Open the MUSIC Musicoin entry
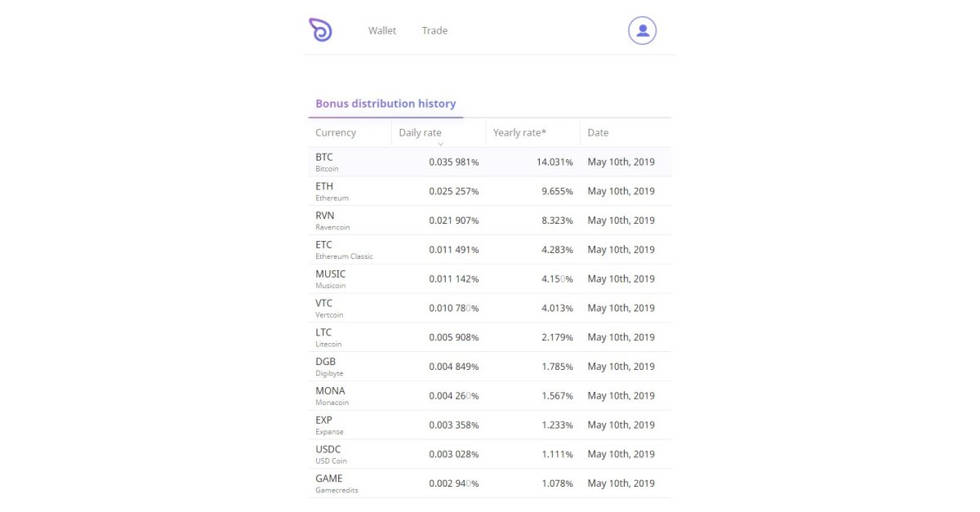The width and height of the screenshot is (980, 512). (488, 278)
